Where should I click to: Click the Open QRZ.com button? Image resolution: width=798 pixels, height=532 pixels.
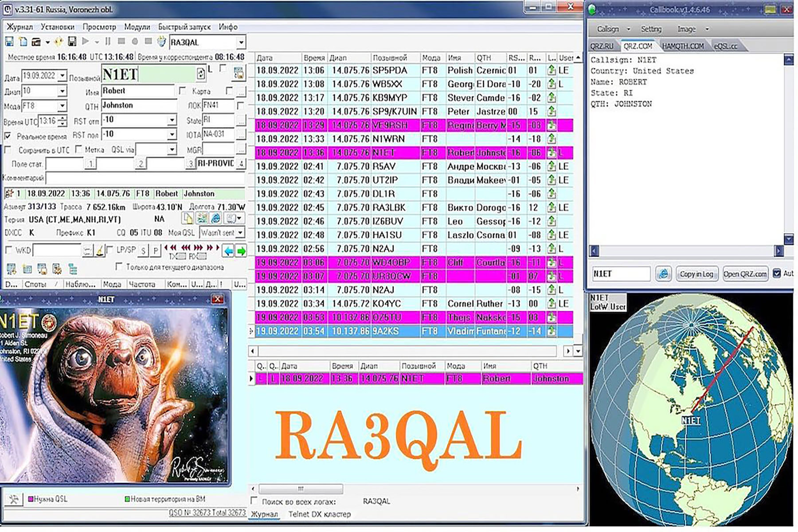coord(745,274)
